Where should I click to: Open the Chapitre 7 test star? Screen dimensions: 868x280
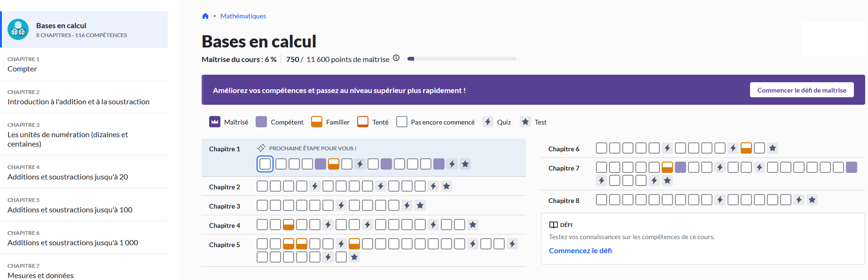pyautogui.click(x=667, y=180)
